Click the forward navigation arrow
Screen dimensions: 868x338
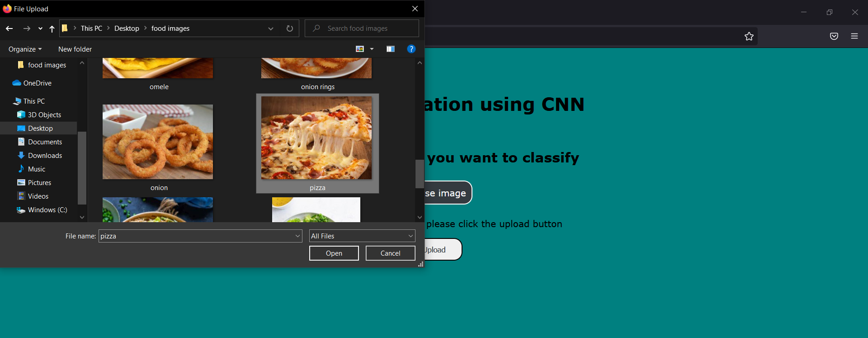[x=27, y=29]
